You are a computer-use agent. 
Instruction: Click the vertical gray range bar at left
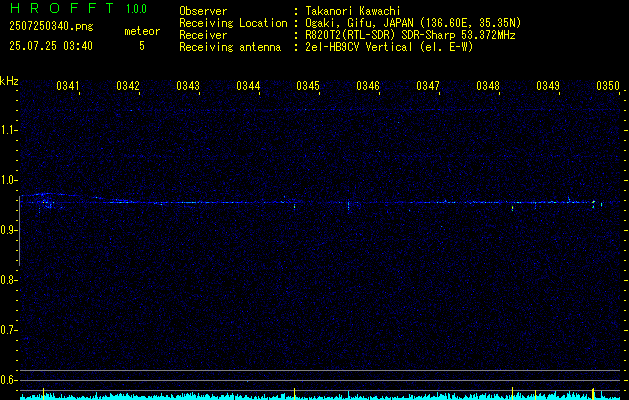coord(19,231)
